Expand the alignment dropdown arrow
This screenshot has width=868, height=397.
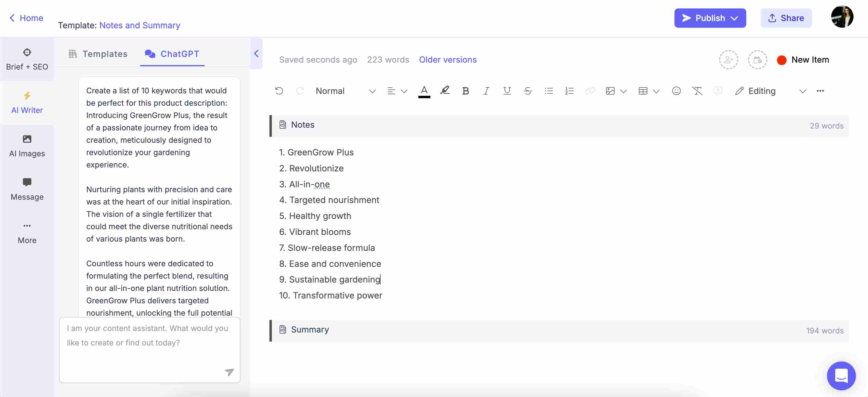pos(404,91)
